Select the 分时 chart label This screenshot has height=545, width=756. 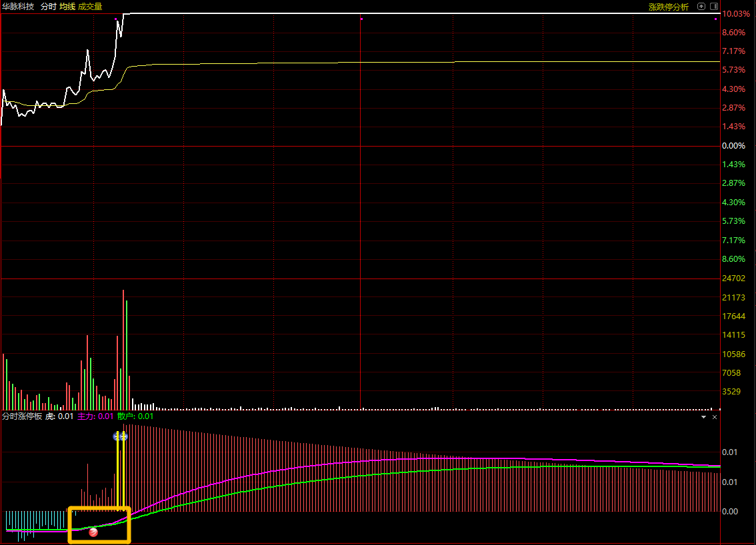48,7
